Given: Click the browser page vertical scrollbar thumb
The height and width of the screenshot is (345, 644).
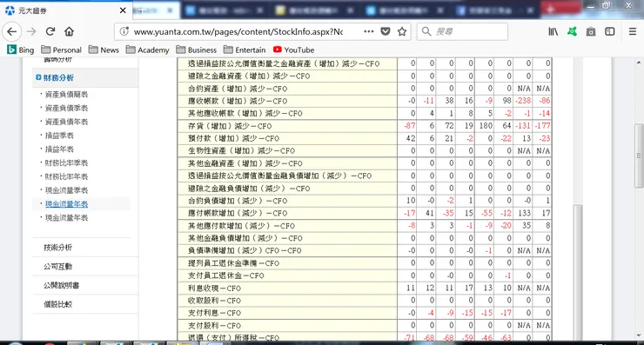Looking at the screenshot, I should click(x=639, y=155).
